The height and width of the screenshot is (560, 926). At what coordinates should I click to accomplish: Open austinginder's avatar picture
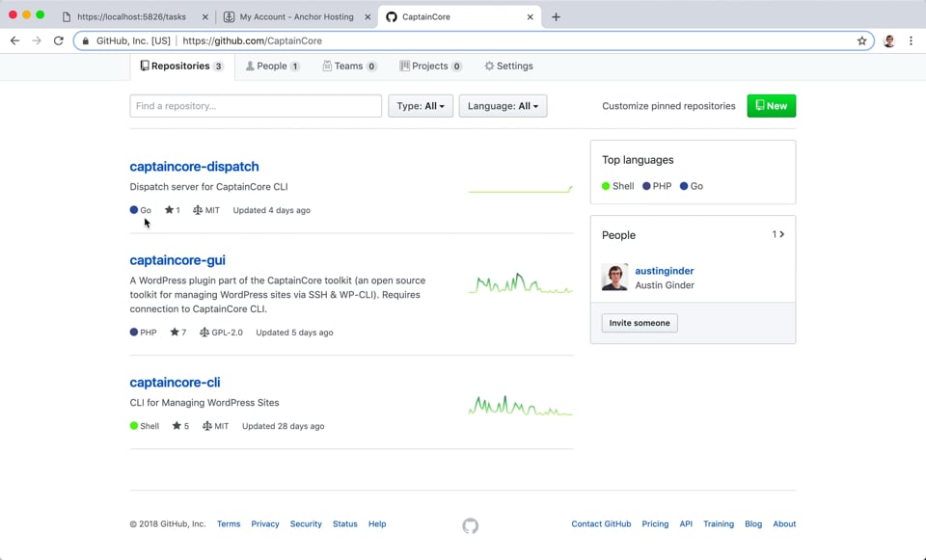(614, 278)
